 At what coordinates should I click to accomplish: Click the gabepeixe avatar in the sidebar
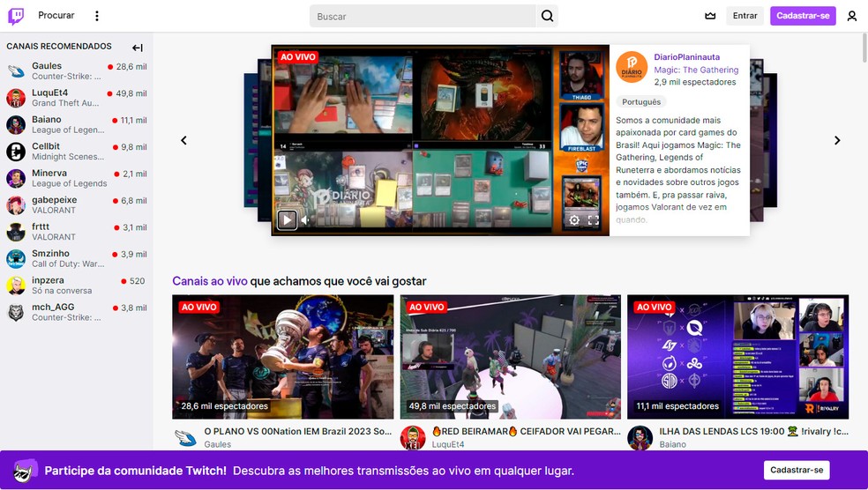(16, 205)
